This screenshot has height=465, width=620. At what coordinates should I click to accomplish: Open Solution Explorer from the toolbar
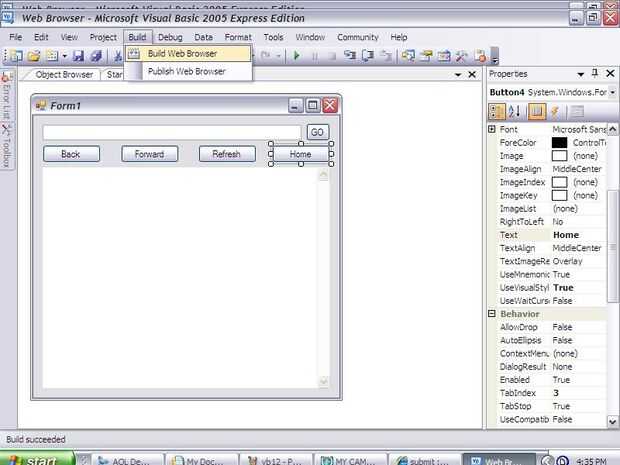tap(408, 56)
